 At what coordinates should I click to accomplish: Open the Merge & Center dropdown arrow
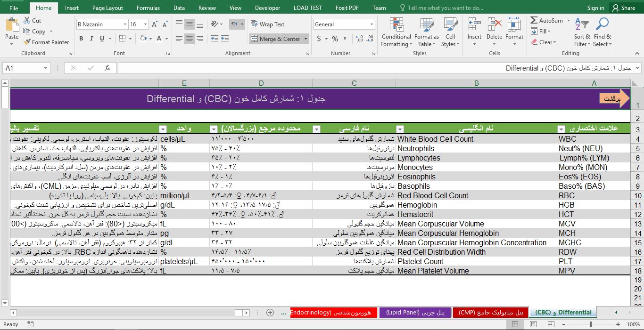(305, 39)
